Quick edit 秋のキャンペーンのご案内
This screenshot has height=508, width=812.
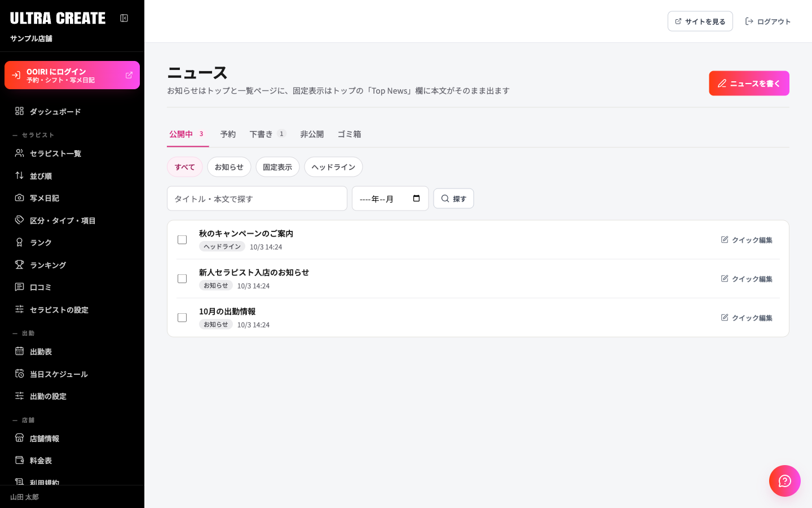(747, 240)
